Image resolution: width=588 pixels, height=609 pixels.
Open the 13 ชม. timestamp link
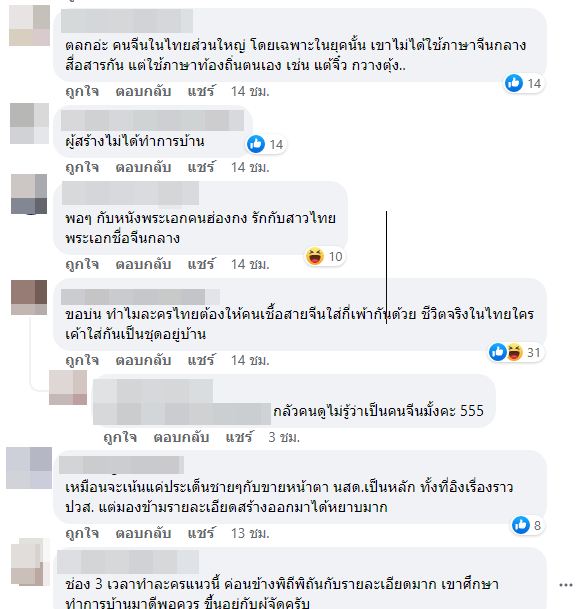pyautogui.click(x=250, y=533)
